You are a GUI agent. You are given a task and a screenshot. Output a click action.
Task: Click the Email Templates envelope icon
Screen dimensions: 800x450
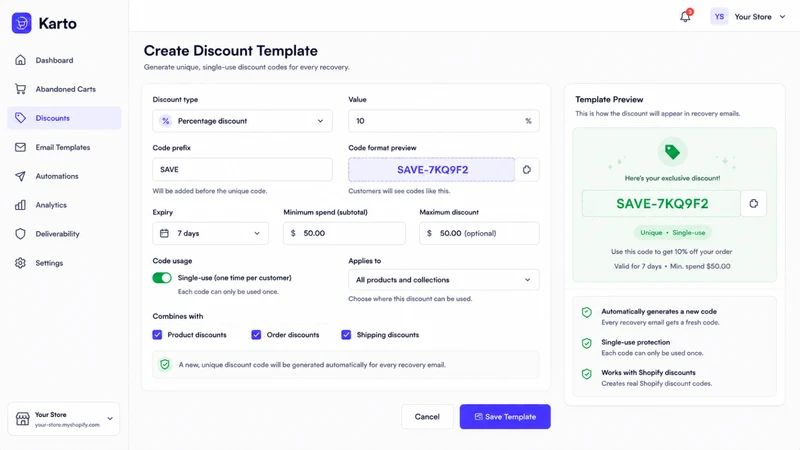pos(20,147)
